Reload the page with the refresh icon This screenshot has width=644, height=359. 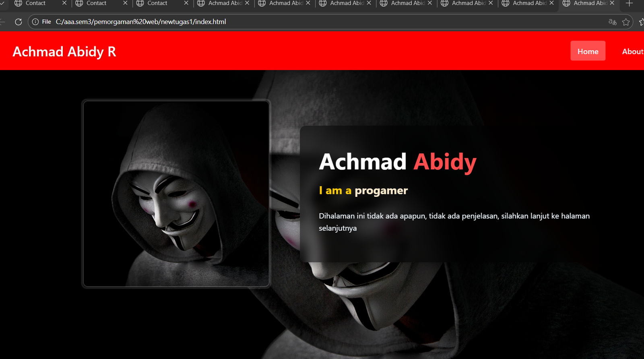(x=18, y=22)
